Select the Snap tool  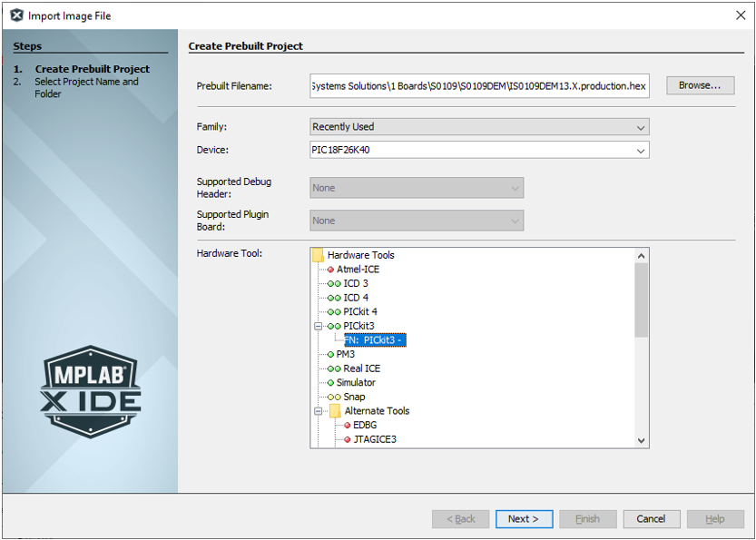click(354, 397)
